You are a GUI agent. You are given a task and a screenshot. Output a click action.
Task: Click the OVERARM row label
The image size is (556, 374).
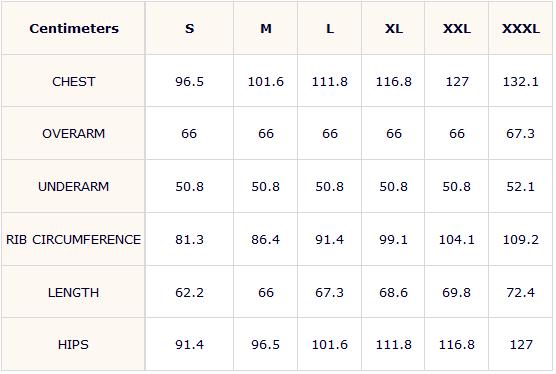(74, 134)
